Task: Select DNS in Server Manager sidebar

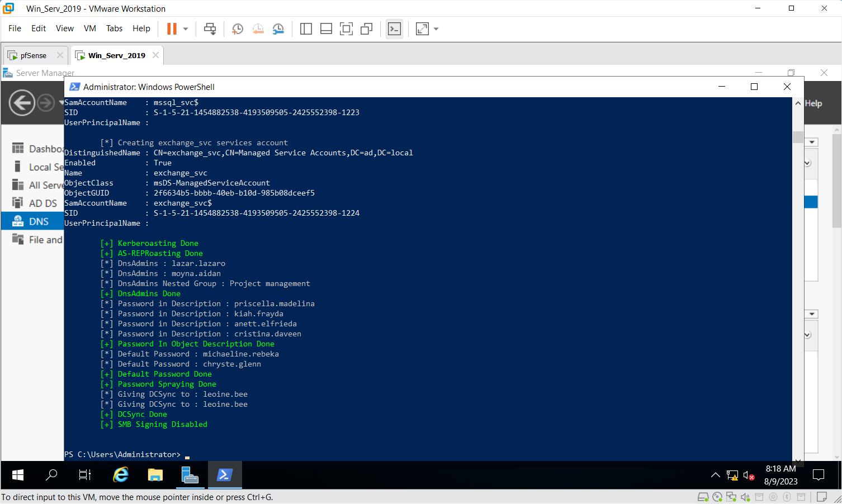Action: 32,221
